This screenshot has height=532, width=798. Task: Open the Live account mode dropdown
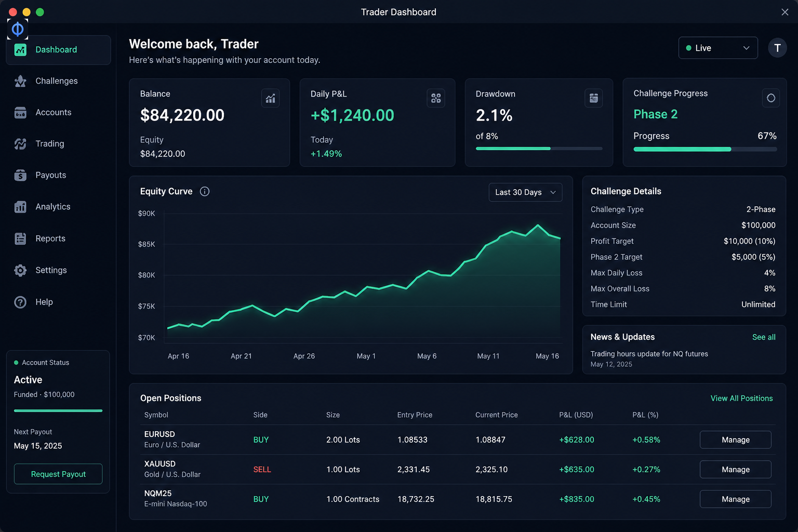(x=718, y=48)
